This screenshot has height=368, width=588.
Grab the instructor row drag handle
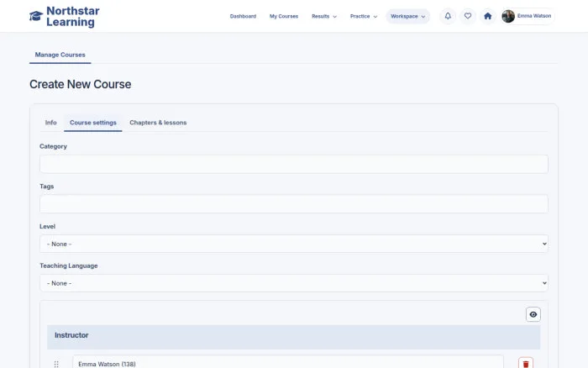[x=56, y=364]
